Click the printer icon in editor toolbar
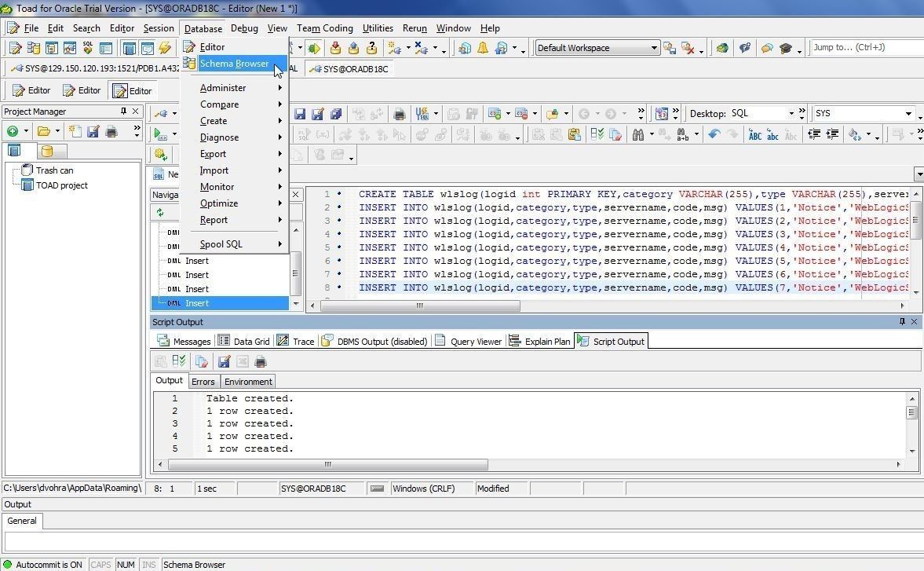Image resolution: width=924 pixels, height=571 pixels. pos(400,114)
